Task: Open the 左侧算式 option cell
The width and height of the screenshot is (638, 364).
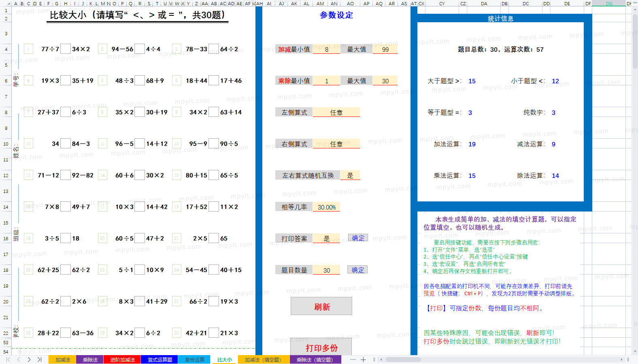Action: pyautogui.click(x=336, y=112)
